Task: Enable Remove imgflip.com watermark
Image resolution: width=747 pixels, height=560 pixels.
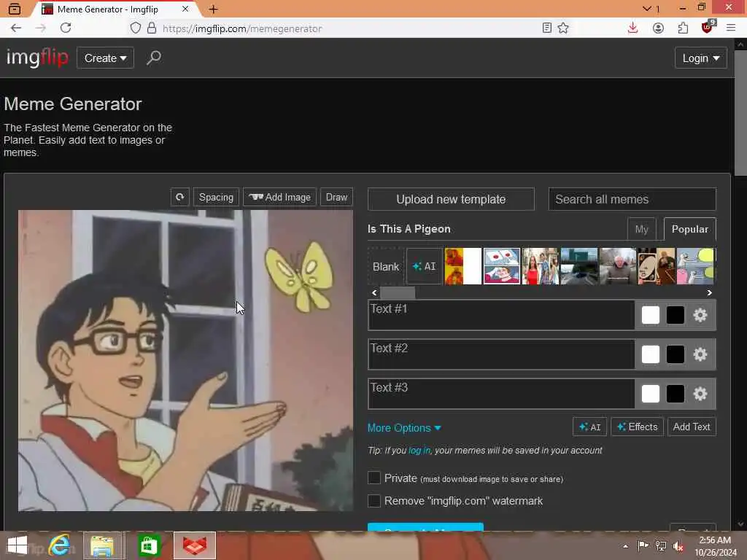Action: click(x=374, y=500)
